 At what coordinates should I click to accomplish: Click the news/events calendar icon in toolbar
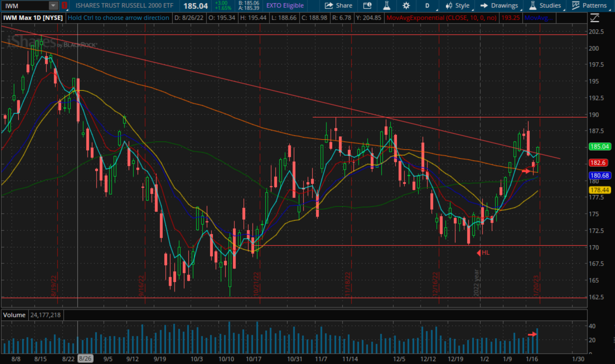[367, 6]
